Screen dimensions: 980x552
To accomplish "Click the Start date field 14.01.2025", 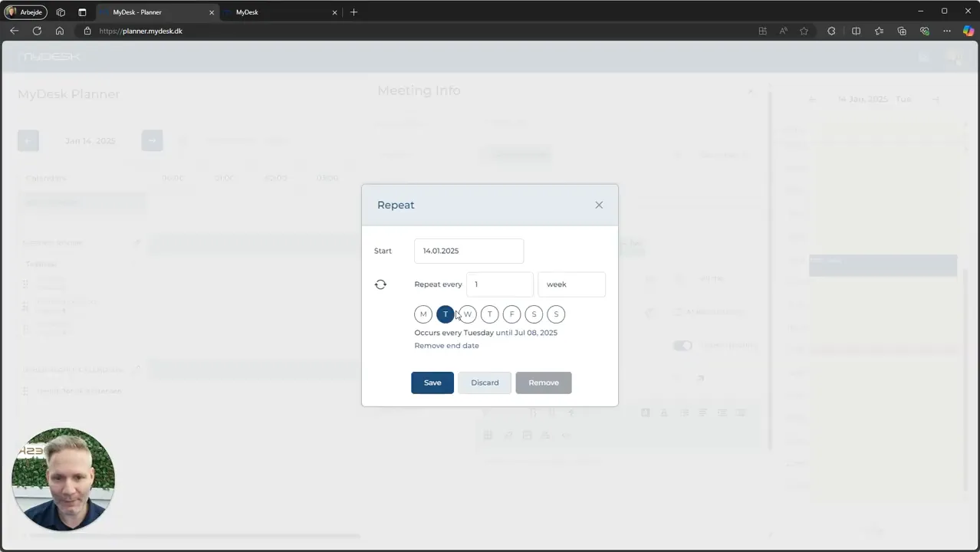I will click(469, 251).
